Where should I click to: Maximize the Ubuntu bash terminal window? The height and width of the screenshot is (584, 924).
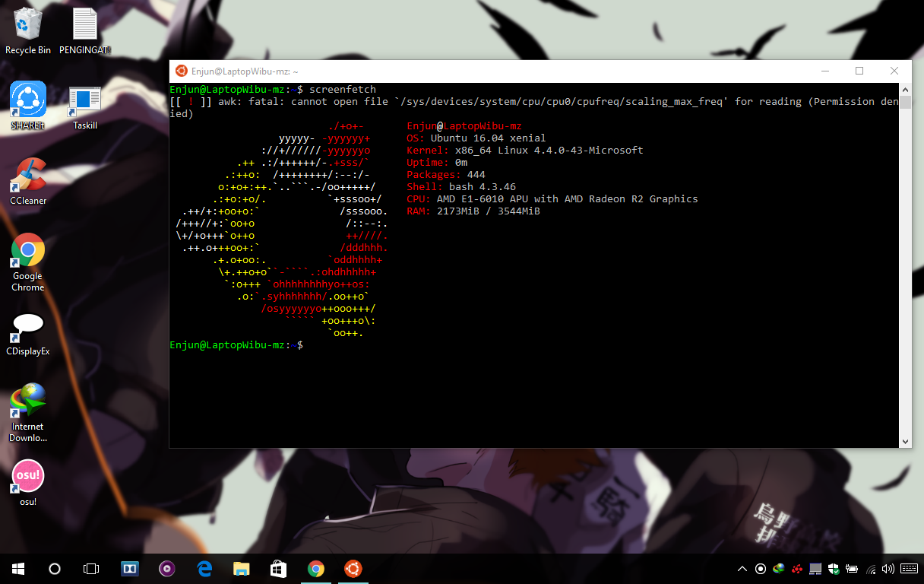859,71
